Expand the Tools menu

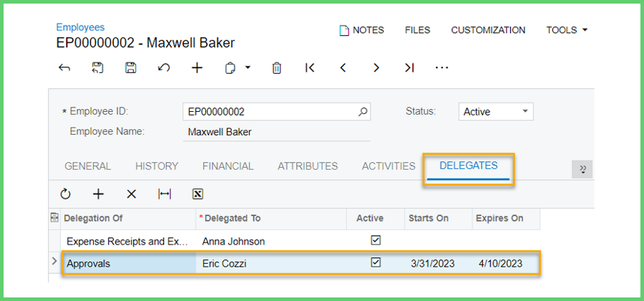(x=567, y=30)
